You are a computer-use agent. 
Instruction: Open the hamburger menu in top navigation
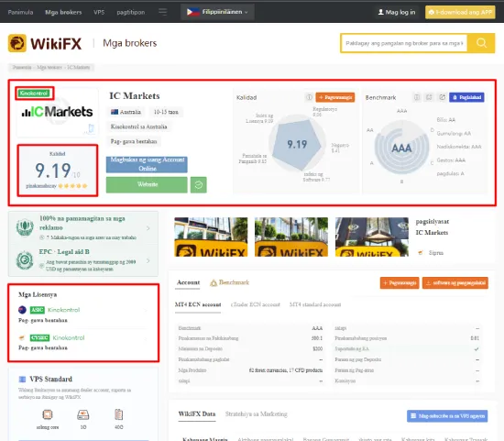click(162, 12)
